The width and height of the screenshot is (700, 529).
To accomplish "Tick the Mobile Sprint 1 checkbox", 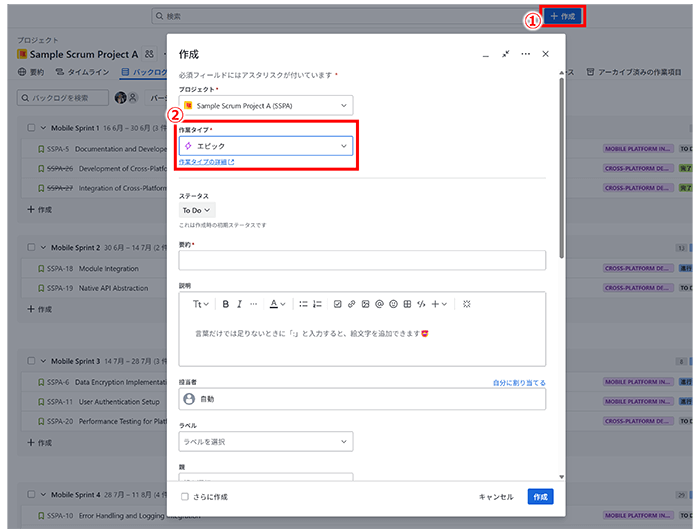I will [x=31, y=128].
